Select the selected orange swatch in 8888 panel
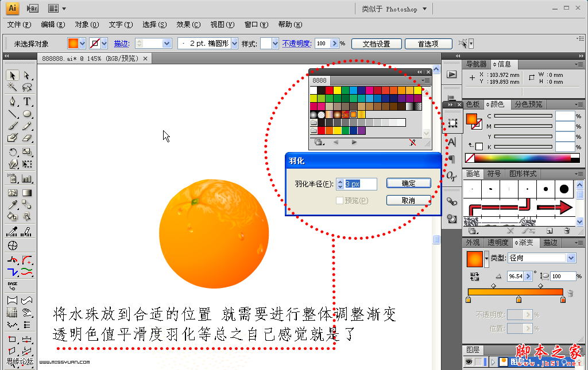 pos(353,115)
